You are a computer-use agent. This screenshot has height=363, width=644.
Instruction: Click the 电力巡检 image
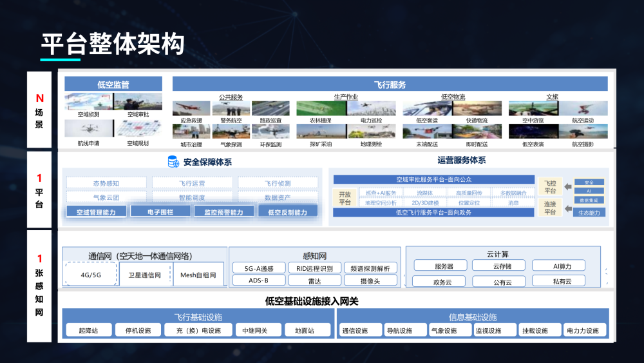point(372,108)
